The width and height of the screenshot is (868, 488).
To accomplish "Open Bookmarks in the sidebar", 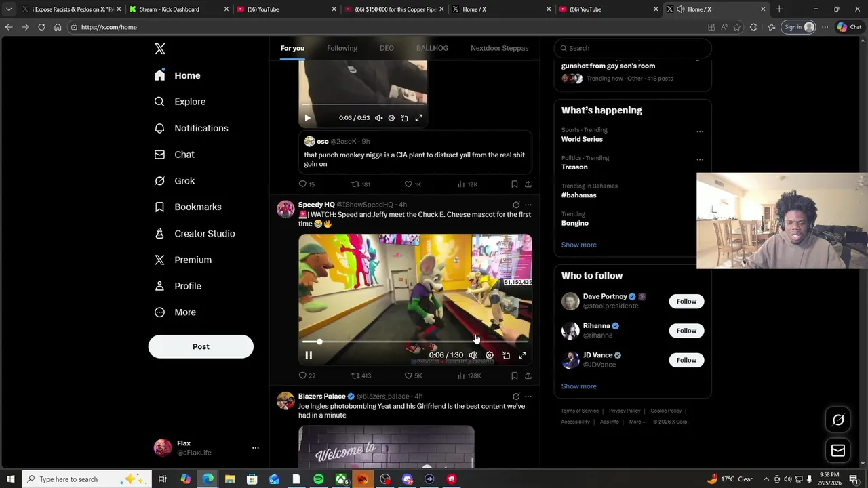I will coord(187,207).
